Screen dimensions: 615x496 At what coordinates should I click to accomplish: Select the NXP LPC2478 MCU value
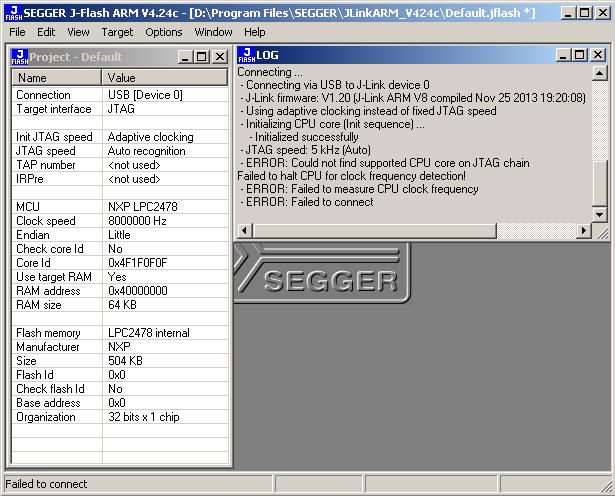coord(143,207)
